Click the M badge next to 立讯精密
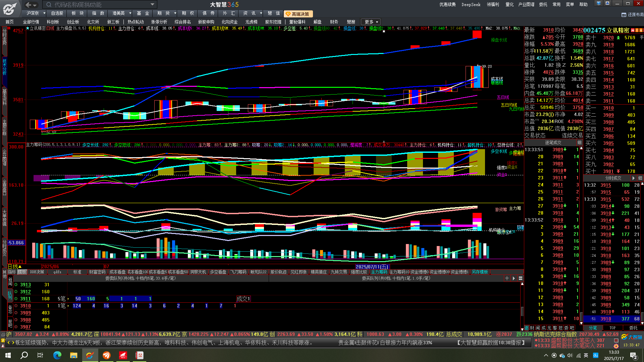644x362 pixels. (633, 31)
